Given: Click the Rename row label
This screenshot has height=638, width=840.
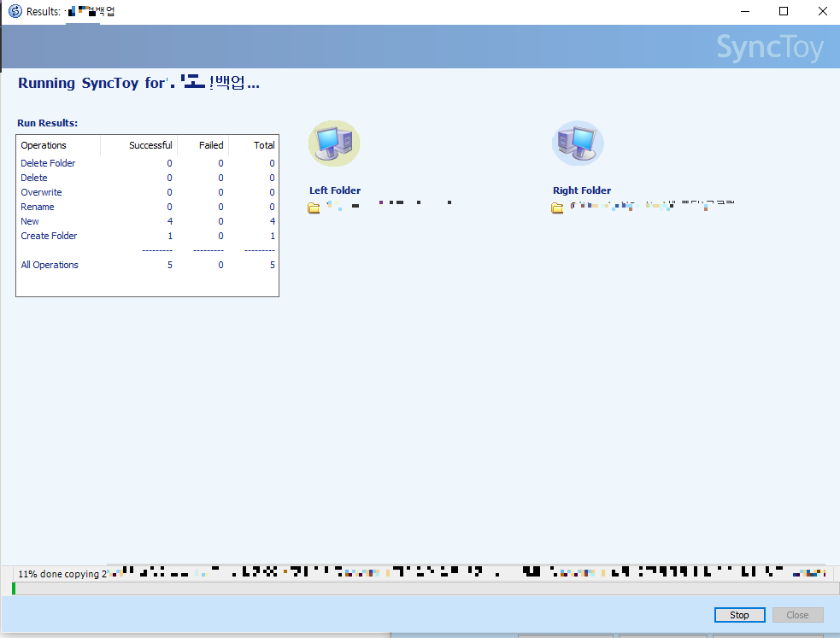Looking at the screenshot, I should pyautogui.click(x=38, y=207).
